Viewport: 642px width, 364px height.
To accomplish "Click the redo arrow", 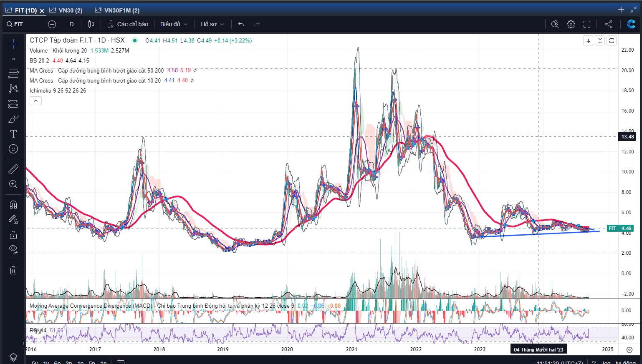I will click(x=257, y=24).
